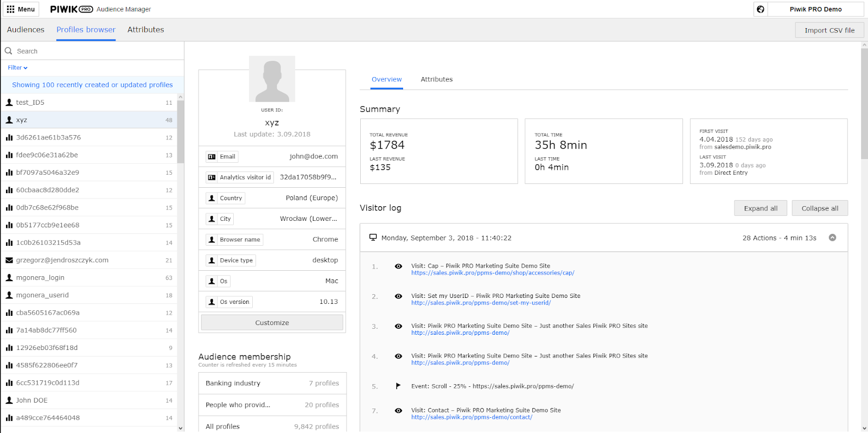Click the envelope icon for grzegorz@jendroszczyk.com

[x=9, y=260]
